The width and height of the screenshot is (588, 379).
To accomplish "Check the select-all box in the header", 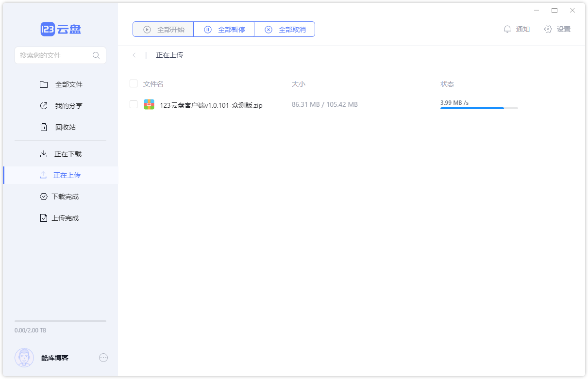I will coord(134,83).
